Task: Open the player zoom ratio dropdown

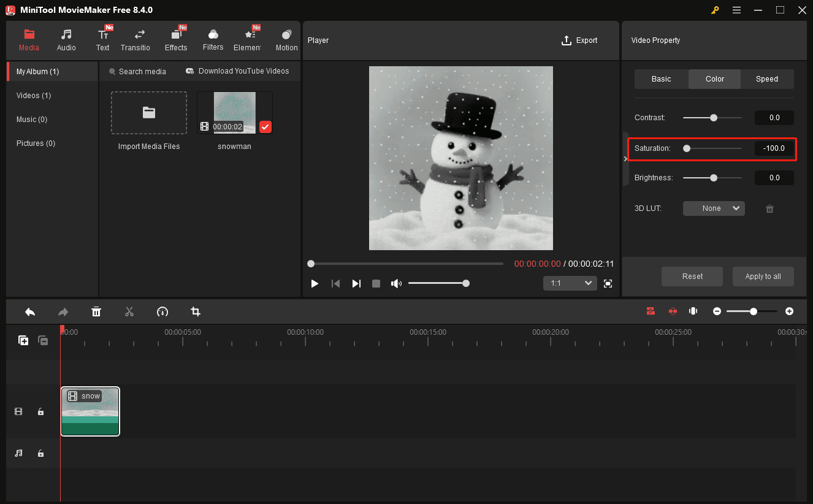Action: click(570, 283)
